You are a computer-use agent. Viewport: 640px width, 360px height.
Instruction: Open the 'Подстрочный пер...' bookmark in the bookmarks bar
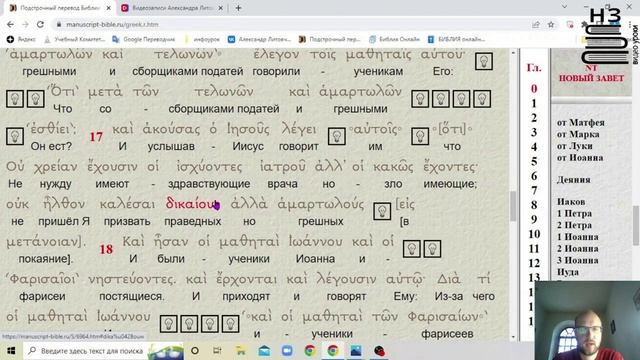pyautogui.click(x=330, y=39)
